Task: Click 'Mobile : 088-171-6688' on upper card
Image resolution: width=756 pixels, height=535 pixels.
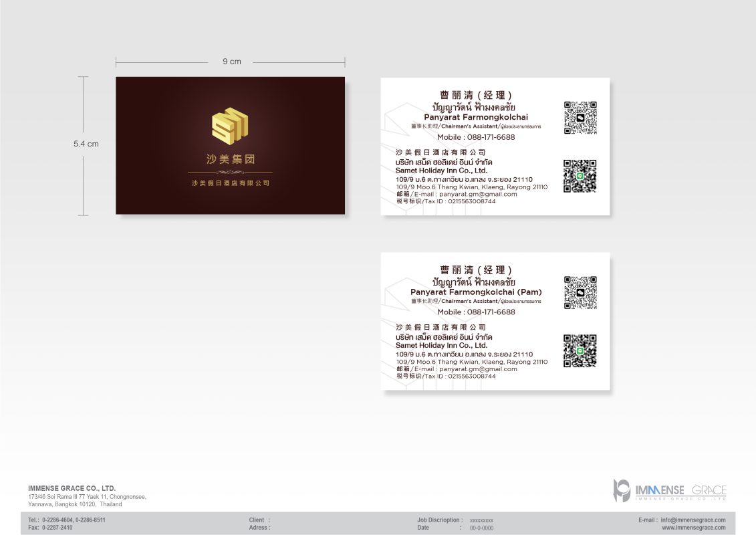Action: click(x=476, y=137)
